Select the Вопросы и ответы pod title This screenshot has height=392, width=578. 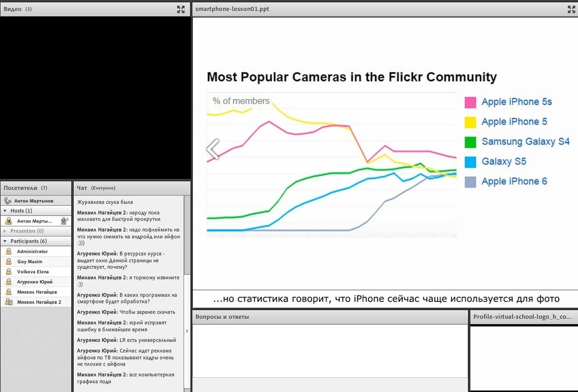pos(222,317)
